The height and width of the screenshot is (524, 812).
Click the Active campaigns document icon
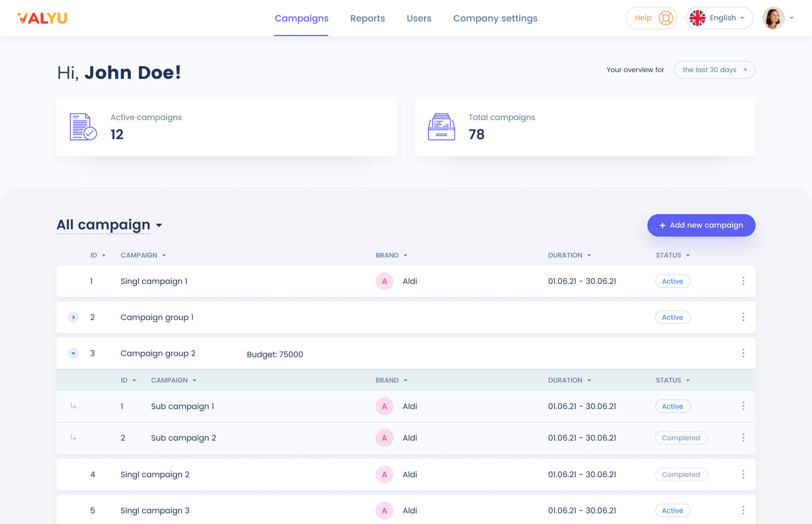point(83,127)
